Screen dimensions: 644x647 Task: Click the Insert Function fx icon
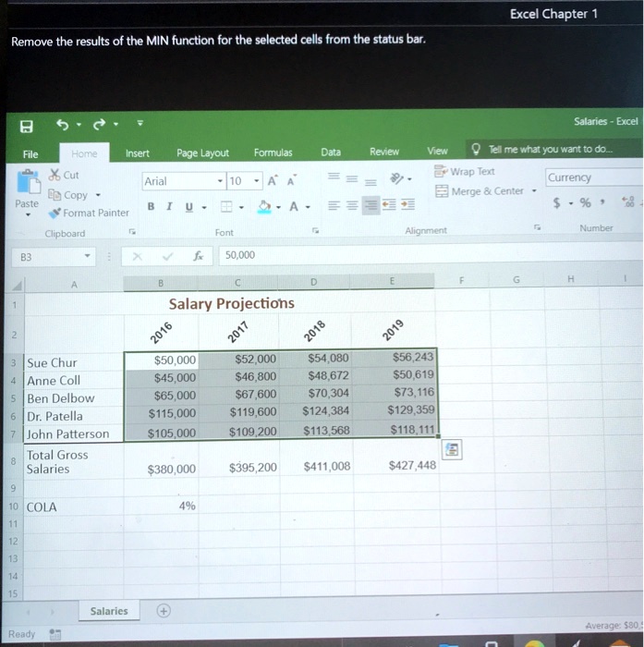(x=198, y=255)
